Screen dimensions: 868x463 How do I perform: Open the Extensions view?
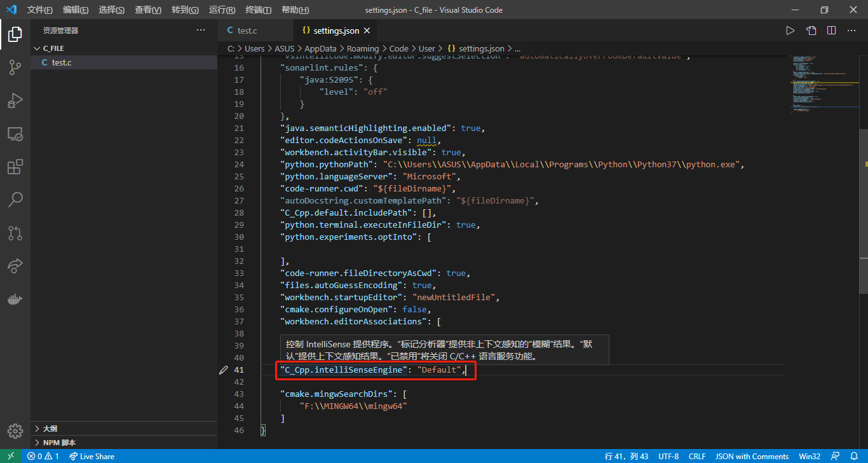(x=15, y=167)
